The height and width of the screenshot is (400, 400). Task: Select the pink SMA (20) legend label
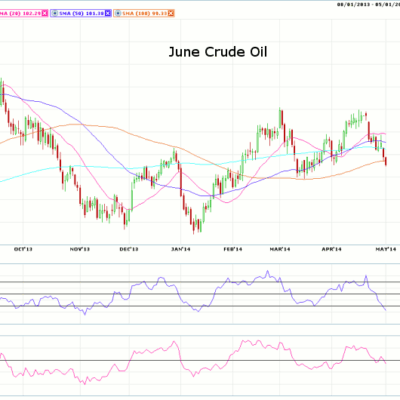(20, 13)
